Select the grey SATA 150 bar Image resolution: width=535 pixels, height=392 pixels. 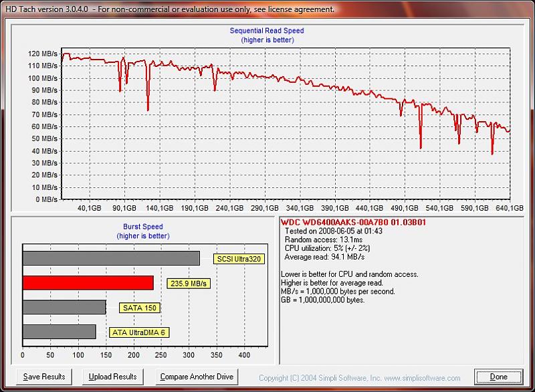coord(64,307)
